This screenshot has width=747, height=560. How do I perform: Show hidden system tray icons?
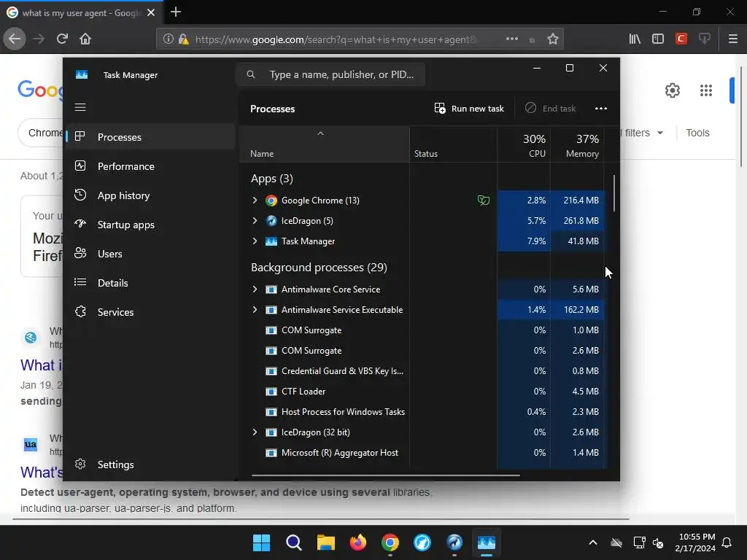click(592, 542)
